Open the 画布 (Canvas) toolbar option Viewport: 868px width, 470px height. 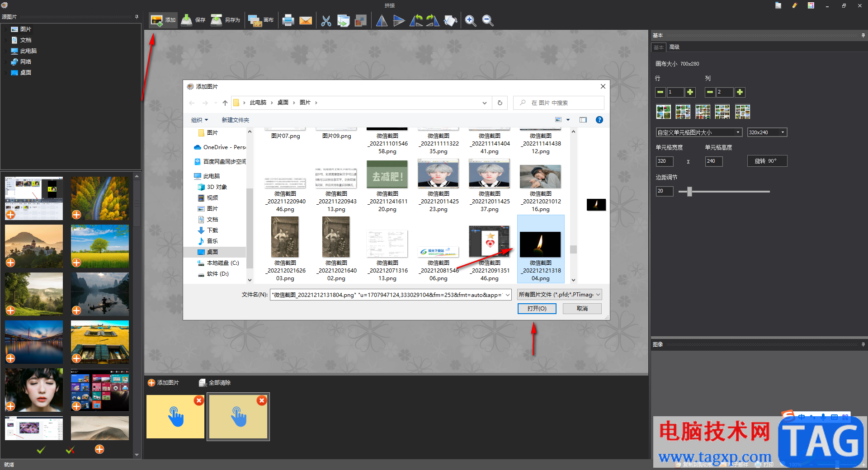[261, 20]
